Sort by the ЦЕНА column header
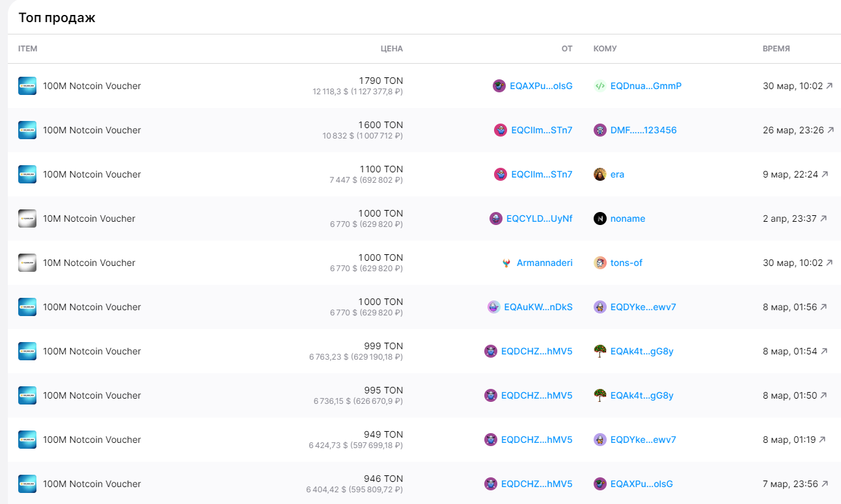841x504 pixels. tap(391, 49)
